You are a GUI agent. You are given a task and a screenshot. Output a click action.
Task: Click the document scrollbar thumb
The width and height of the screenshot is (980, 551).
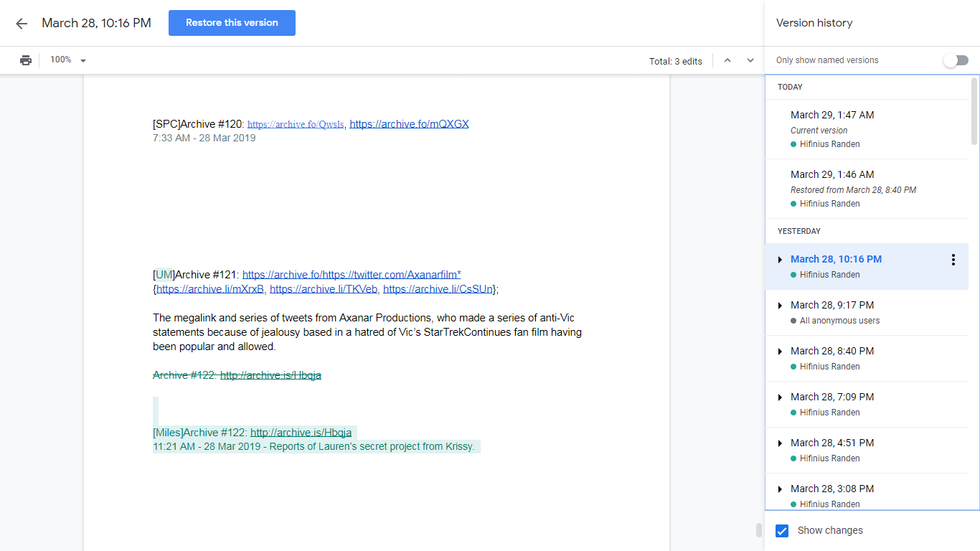click(758, 530)
